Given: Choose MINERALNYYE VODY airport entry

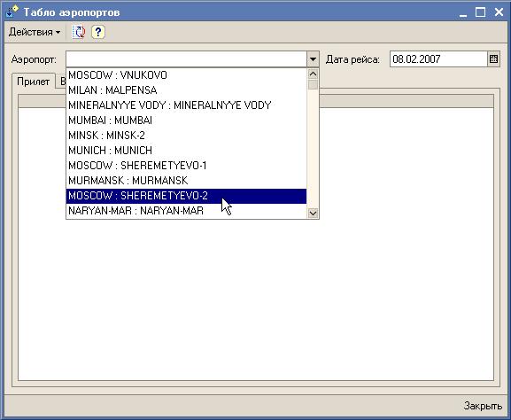Looking at the screenshot, I should point(186,105).
